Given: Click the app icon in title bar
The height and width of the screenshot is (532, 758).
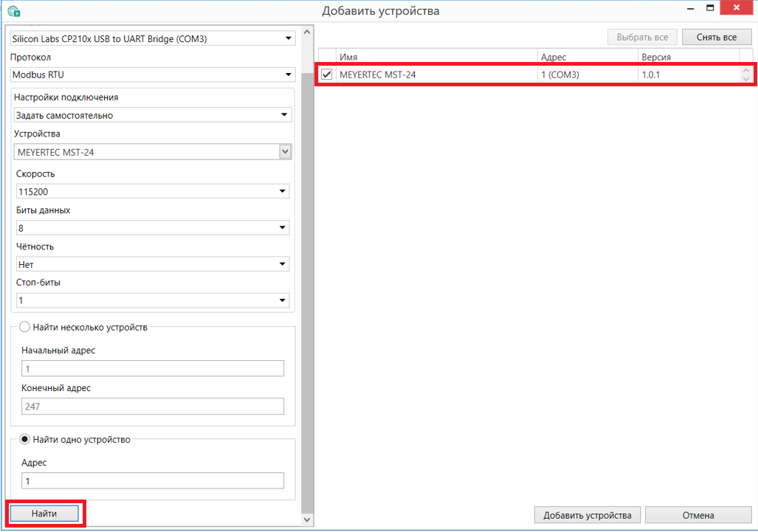Looking at the screenshot, I should pyautogui.click(x=13, y=11).
